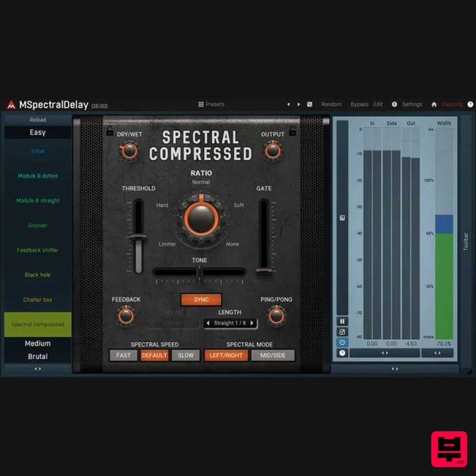Select the Black hole preset

[x=37, y=275]
